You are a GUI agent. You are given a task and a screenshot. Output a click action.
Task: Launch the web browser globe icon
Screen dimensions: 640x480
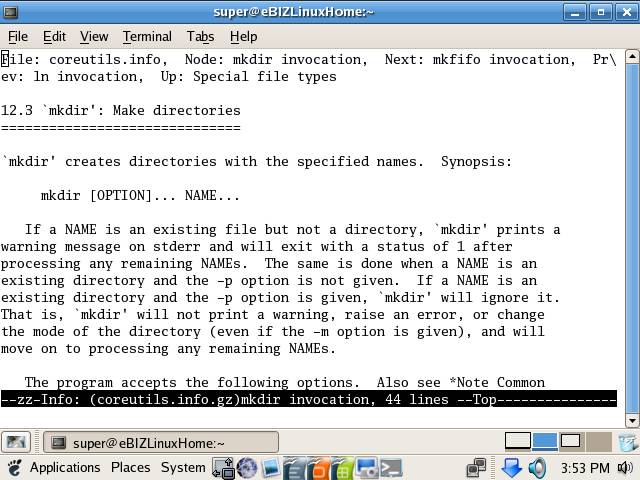point(247,468)
